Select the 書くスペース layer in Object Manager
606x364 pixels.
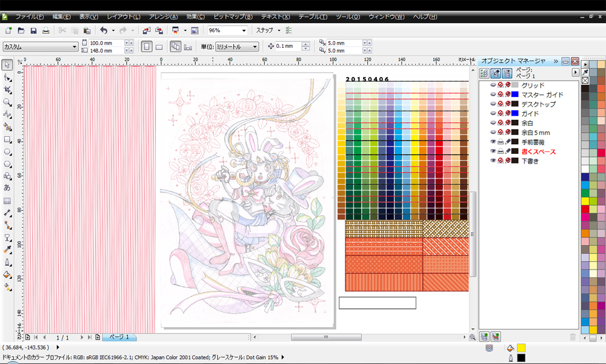[538, 151]
